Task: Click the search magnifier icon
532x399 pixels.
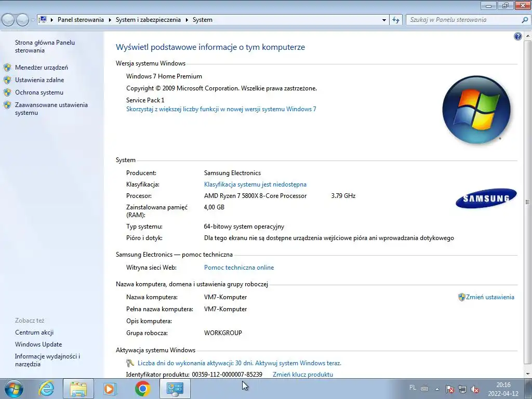Action: coord(525,20)
